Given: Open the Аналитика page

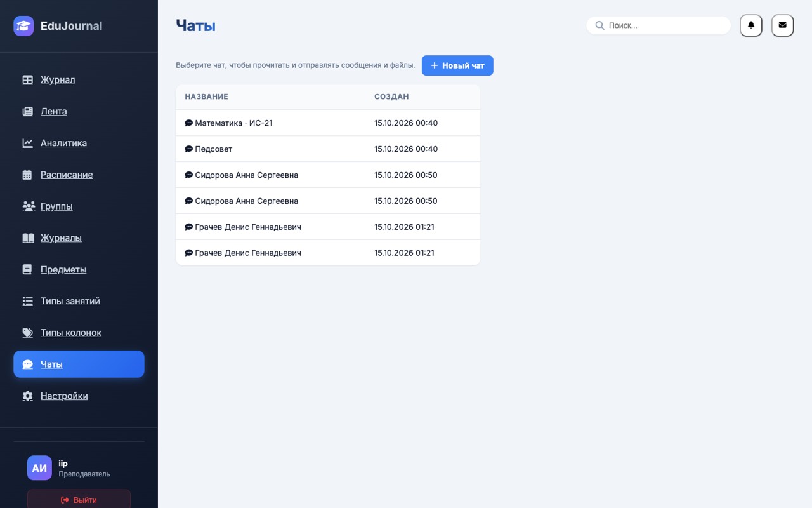Looking at the screenshot, I should click(x=79, y=143).
